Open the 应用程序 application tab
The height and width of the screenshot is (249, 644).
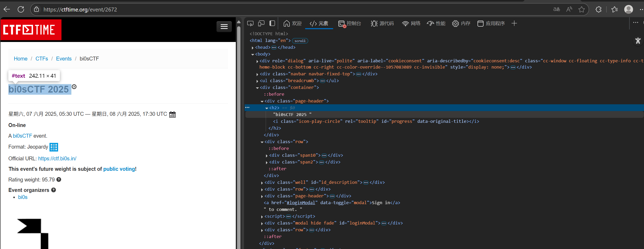point(491,23)
